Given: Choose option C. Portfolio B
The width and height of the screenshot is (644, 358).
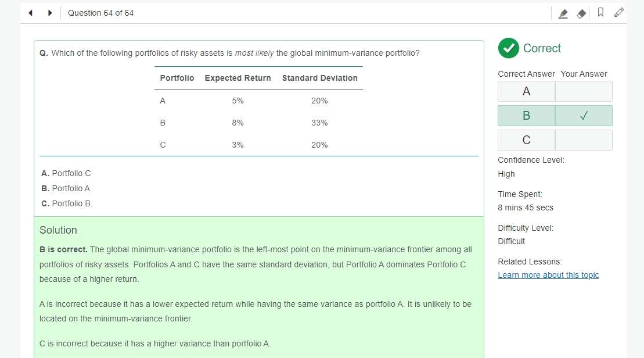Looking at the screenshot, I should [66, 204].
